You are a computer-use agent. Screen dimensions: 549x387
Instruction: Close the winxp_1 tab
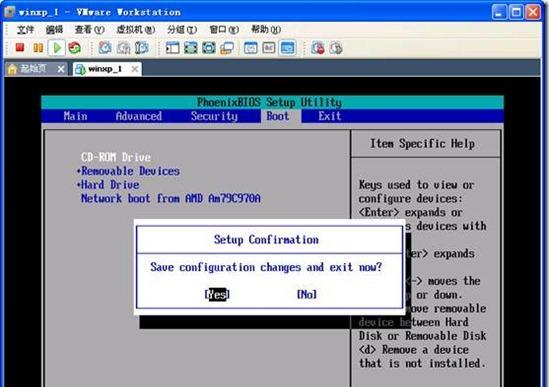pyautogui.click(x=134, y=69)
